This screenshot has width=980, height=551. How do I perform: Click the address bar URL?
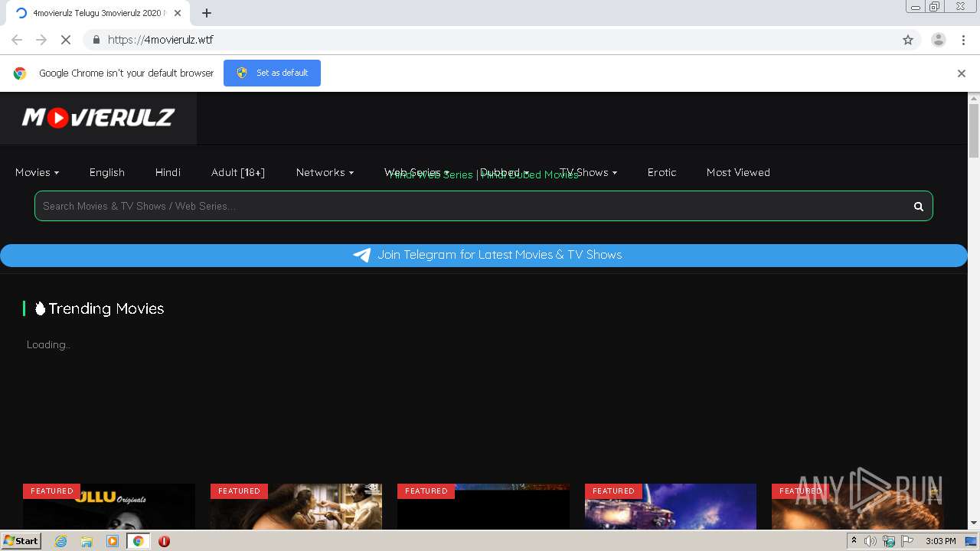pyautogui.click(x=161, y=40)
